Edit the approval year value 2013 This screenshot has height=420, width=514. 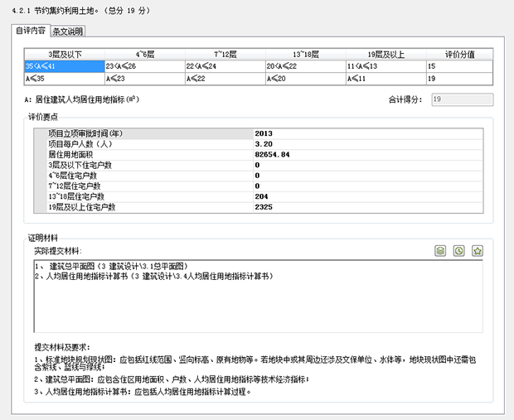[x=368, y=133]
